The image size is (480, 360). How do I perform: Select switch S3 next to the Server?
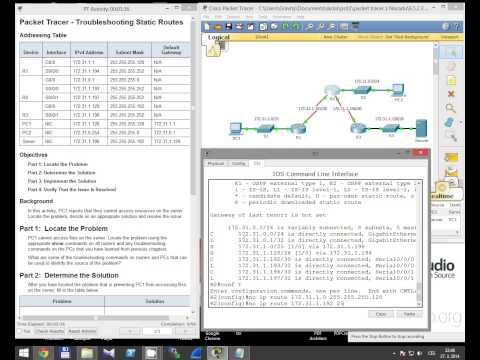391,129
